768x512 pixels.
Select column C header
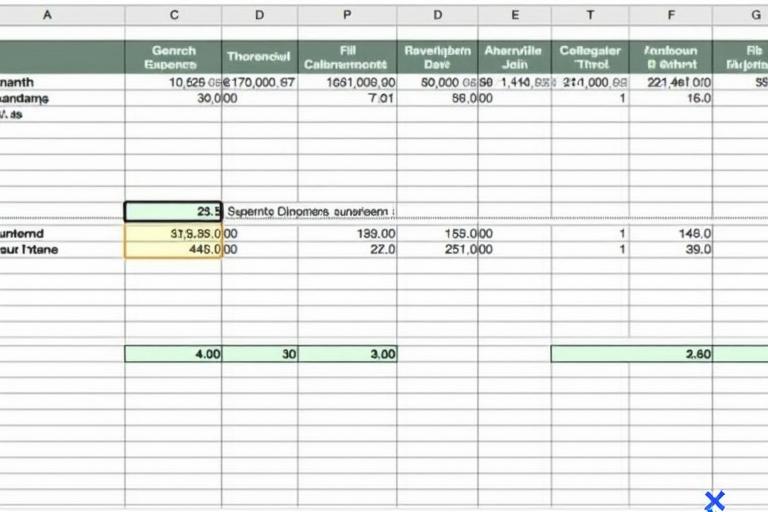[174, 15]
